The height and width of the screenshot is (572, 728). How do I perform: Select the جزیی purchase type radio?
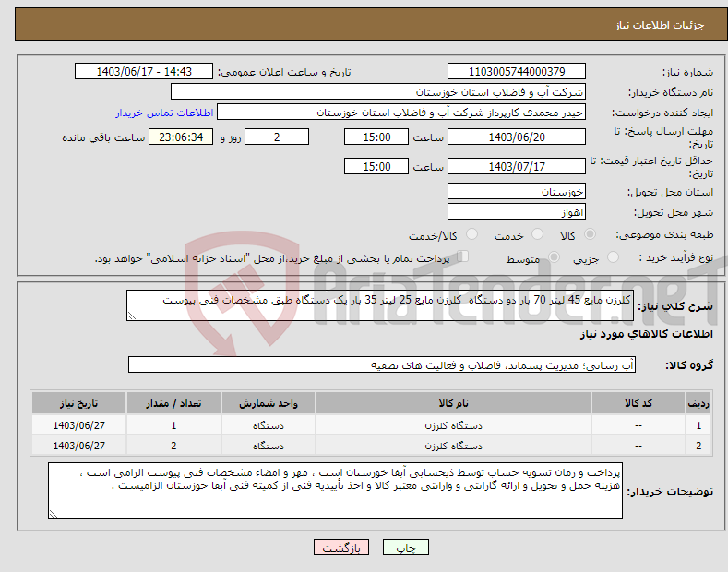(613, 257)
